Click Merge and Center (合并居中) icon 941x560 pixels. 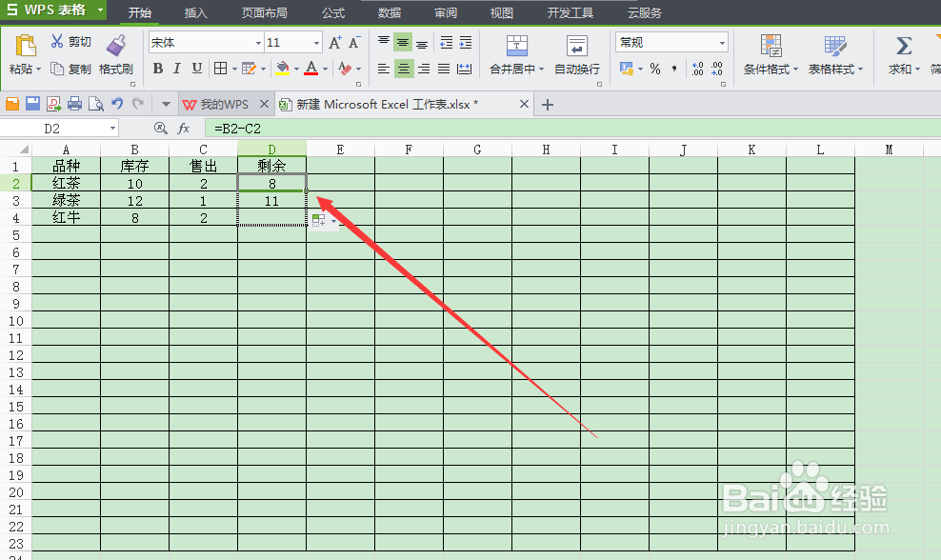pyautogui.click(x=517, y=46)
